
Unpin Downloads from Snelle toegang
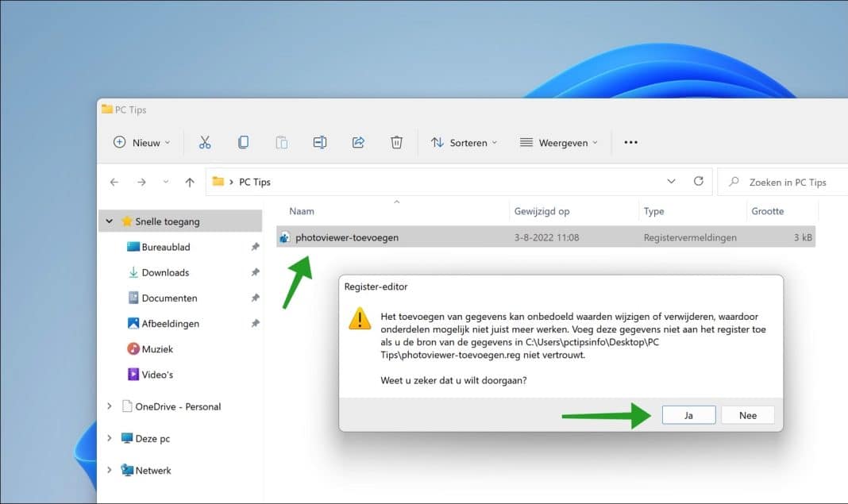(x=255, y=272)
